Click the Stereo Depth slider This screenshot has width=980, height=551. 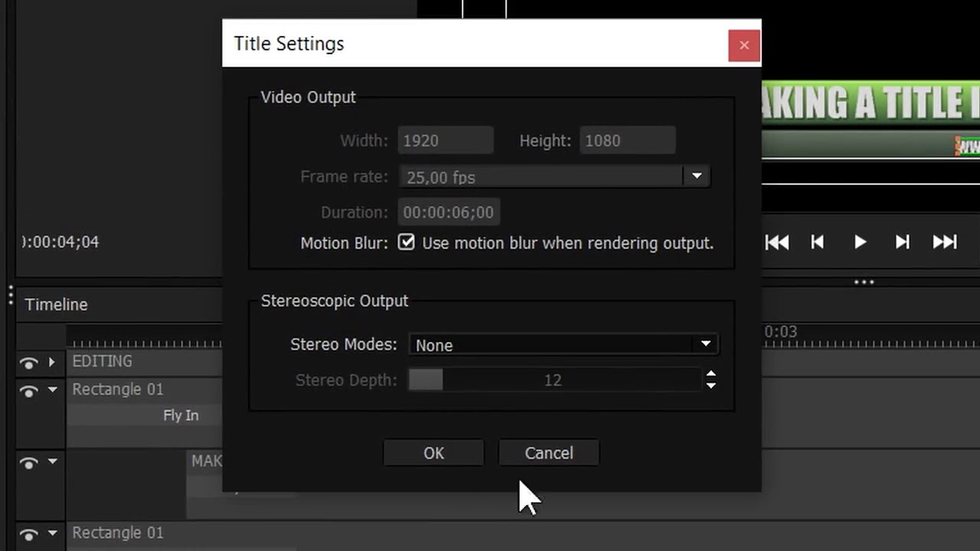tap(553, 380)
